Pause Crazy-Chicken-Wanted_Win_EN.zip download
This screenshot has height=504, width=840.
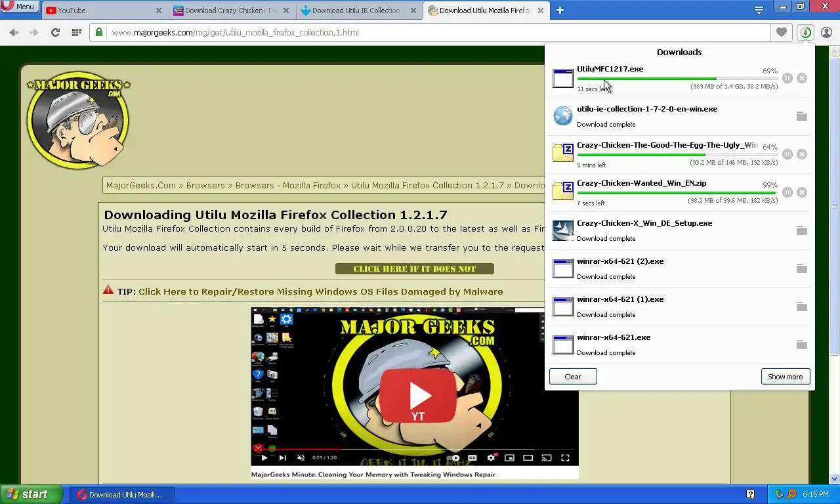(x=787, y=192)
